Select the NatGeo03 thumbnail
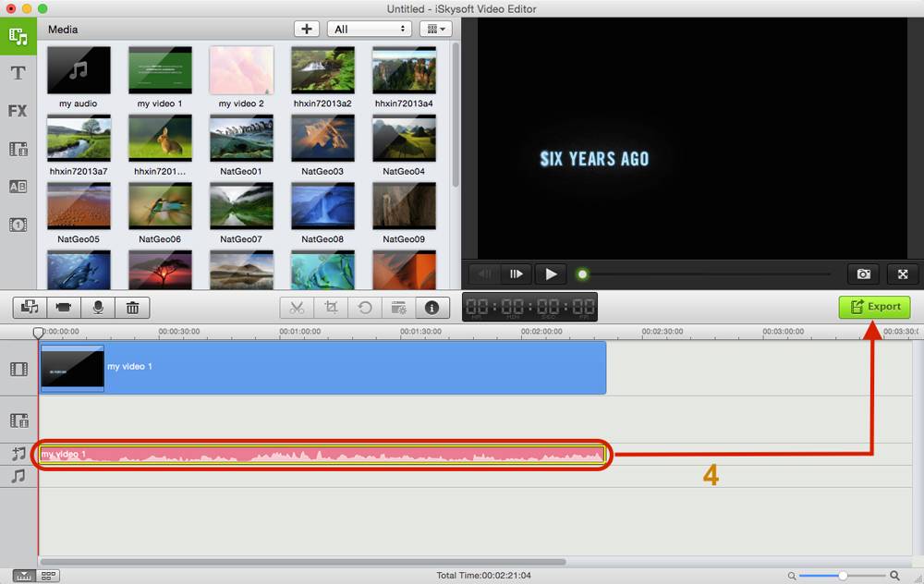This screenshot has width=924, height=584. click(323, 139)
